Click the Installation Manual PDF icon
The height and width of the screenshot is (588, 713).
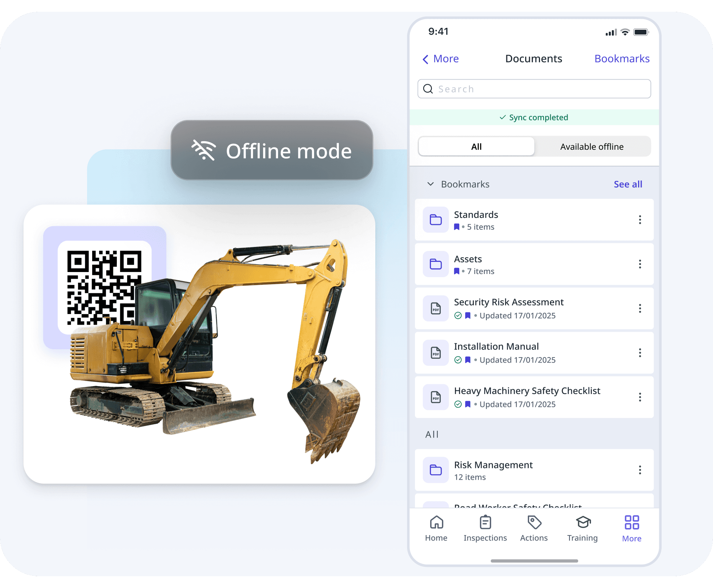tap(436, 353)
